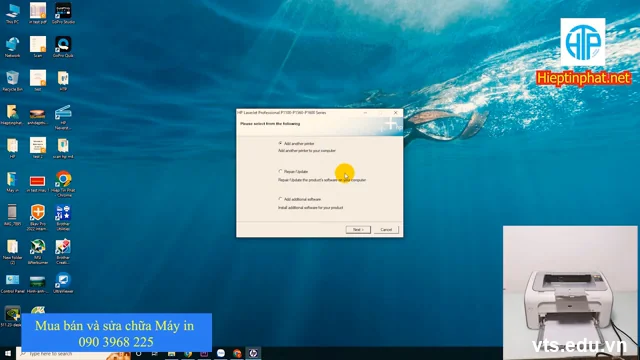Open the New folder (2) icon
Image resolution: width=640 pixels, height=360 pixels.
(x=12, y=251)
